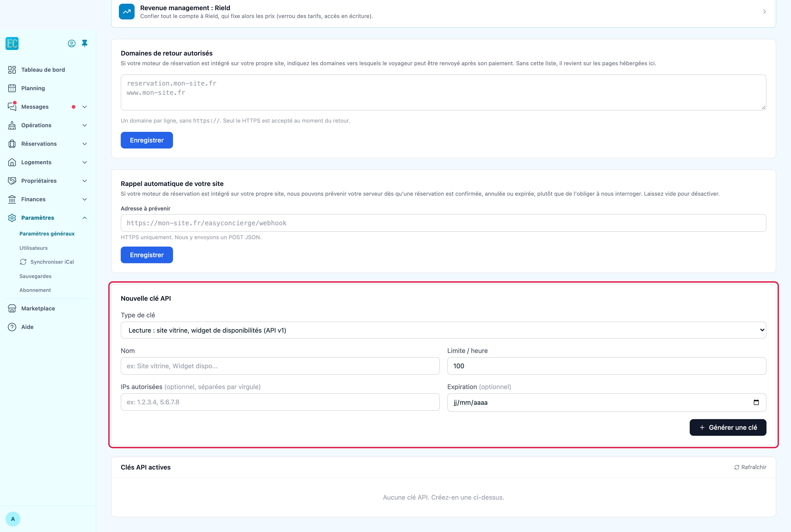Viewport: 791px width, 532px height.
Task: Click the Logements house icon
Action: (12, 162)
